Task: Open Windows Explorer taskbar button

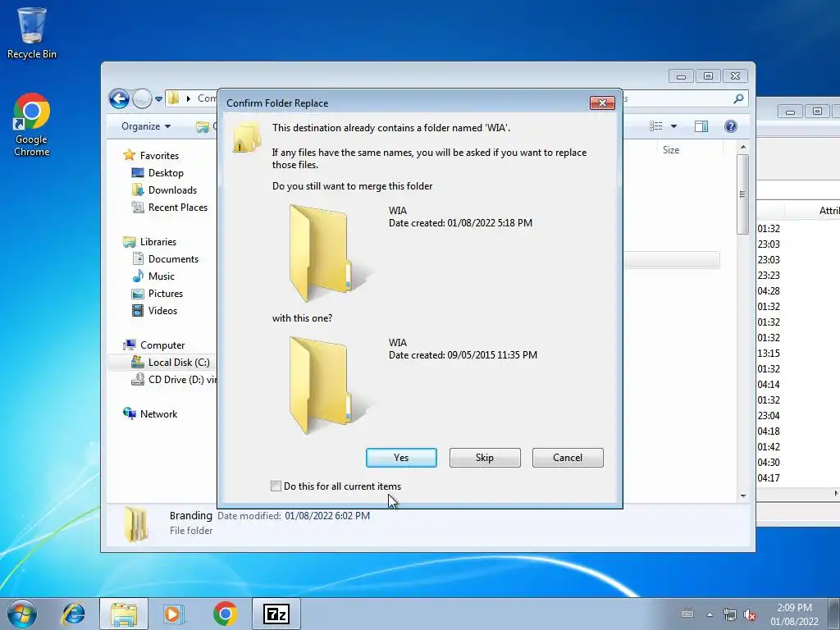Action: [x=124, y=614]
